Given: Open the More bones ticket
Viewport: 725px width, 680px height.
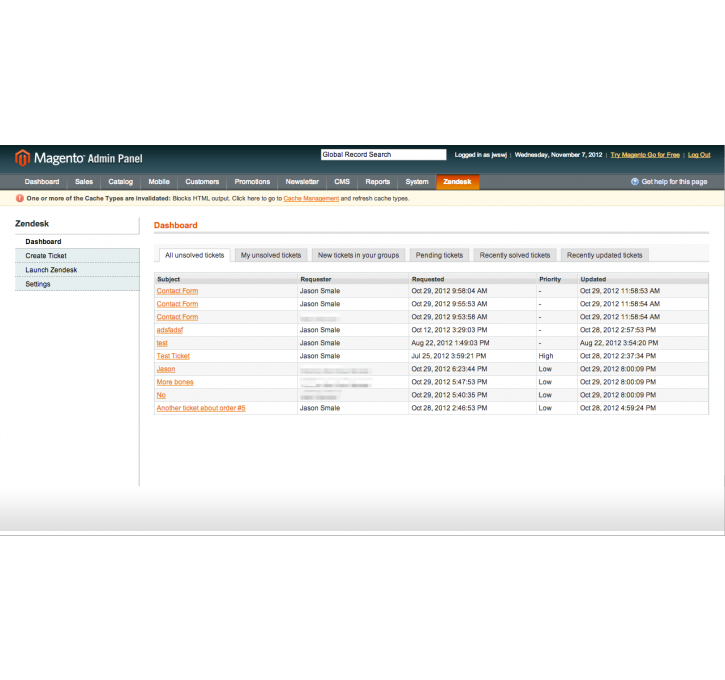Looking at the screenshot, I should tap(175, 382).
